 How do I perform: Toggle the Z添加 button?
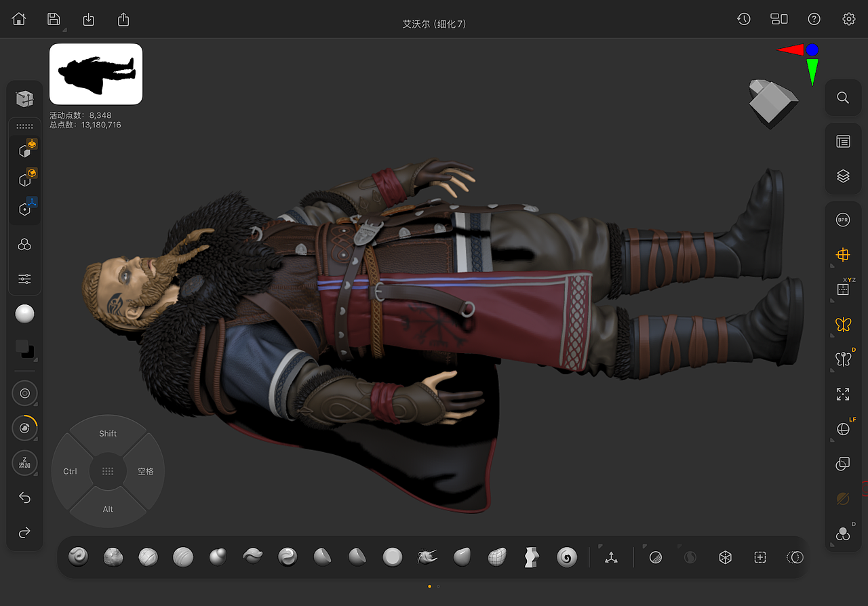coord(25,463)
